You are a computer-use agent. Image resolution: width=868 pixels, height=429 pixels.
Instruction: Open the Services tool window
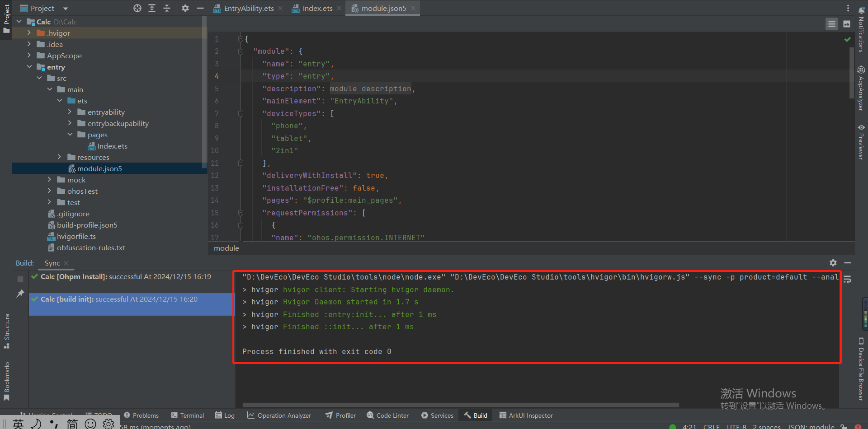[x=437, y=415]
